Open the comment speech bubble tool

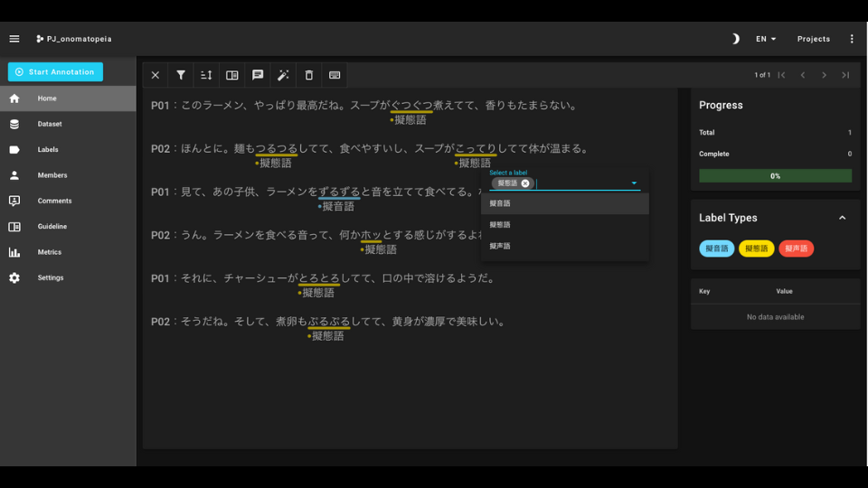click(258, 75)
